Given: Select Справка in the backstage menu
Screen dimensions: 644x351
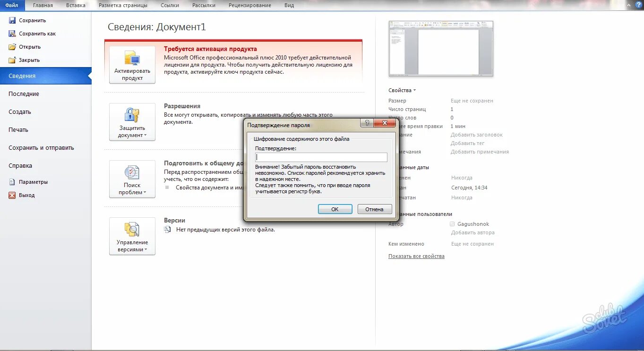Looking at the screenshot, I should click(45, 166).
